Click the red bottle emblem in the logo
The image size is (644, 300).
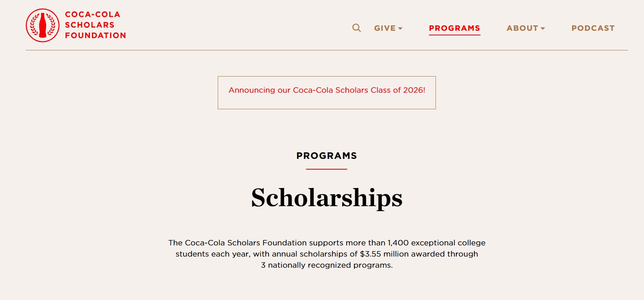[x=42, y=24]
